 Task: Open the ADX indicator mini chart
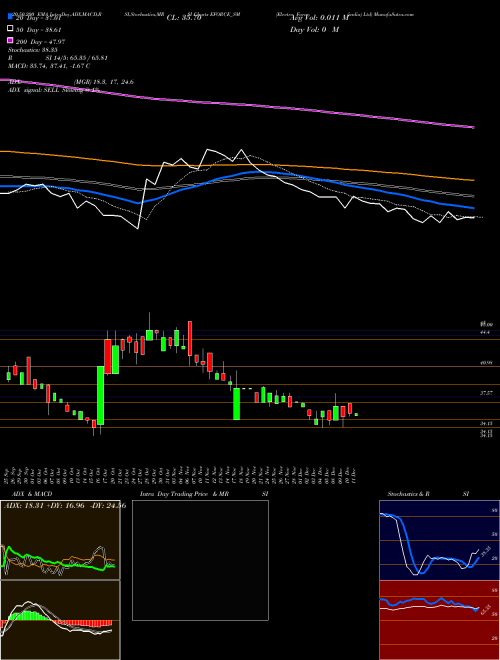[60, 540]
